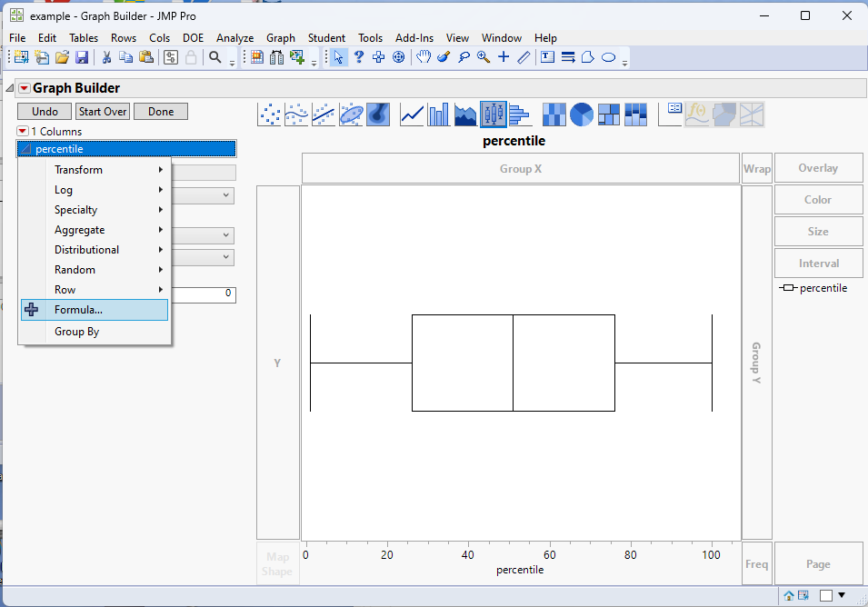Viewport: 868px width, 607px height.
Task: Select the Magnifier zoom tool
Action: (484, 57)
